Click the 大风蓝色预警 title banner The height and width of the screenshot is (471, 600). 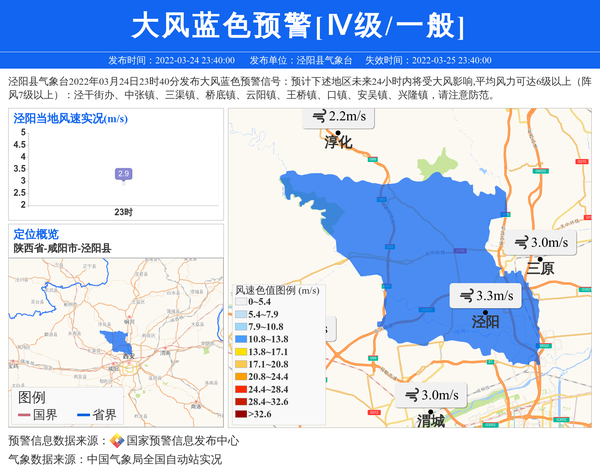(x=300, y=25)
